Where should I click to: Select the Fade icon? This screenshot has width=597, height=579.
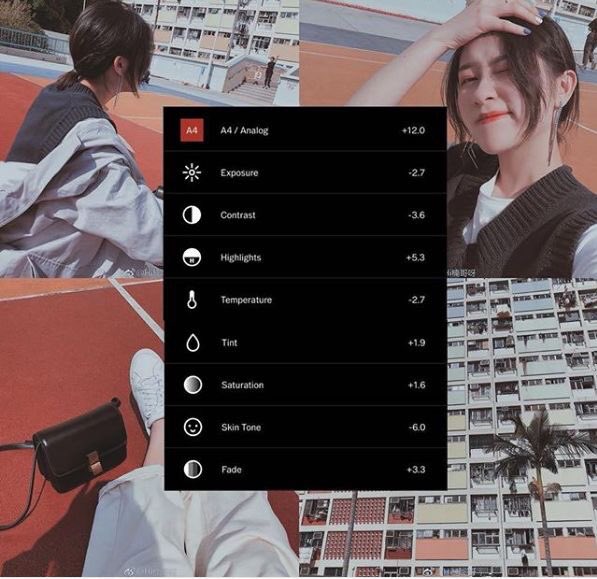point(193,469)
